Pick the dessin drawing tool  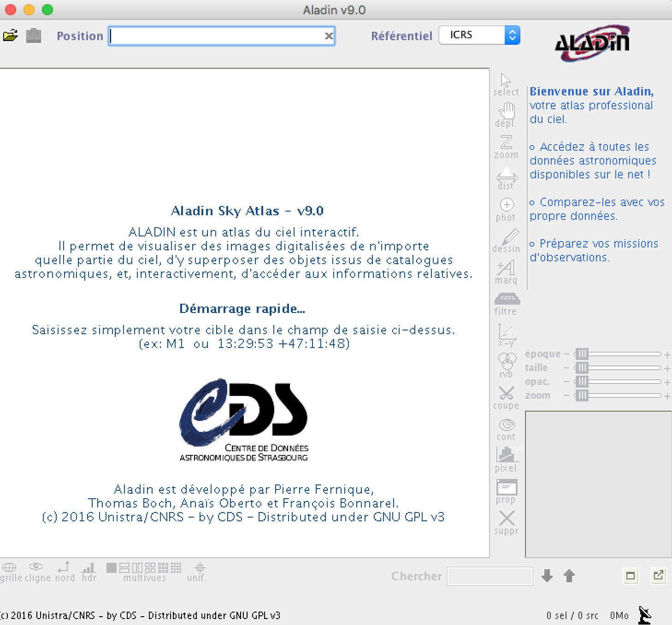point(506,241)
